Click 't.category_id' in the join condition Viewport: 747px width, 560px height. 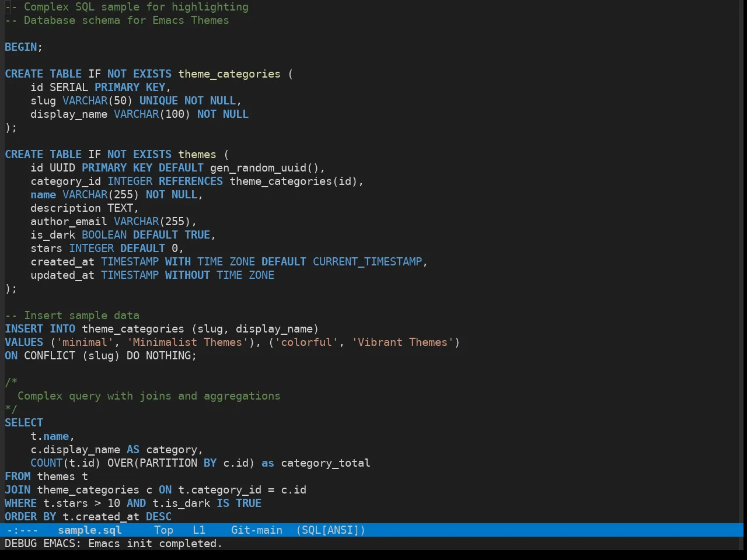coord(220,490)
